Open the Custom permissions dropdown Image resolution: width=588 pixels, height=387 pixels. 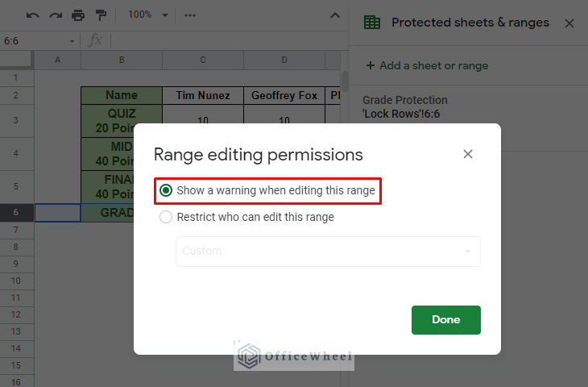(328, 251)
